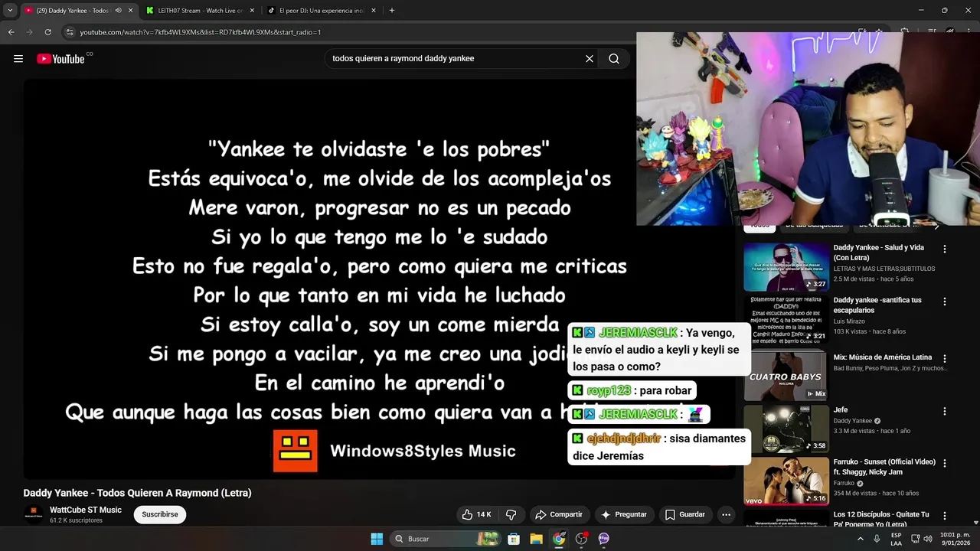Close the El peor DJ tab
Viewport: 980px width, 551px height.
click(x=374, y=11)
